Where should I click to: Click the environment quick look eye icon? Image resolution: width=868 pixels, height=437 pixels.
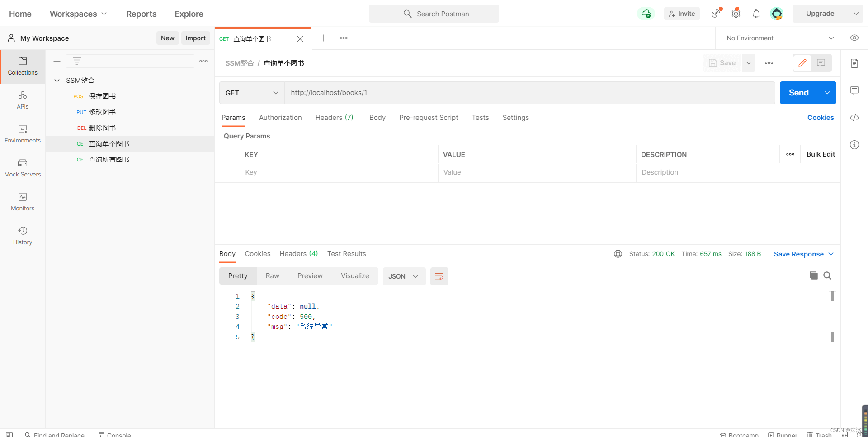(x=854, y=38)
